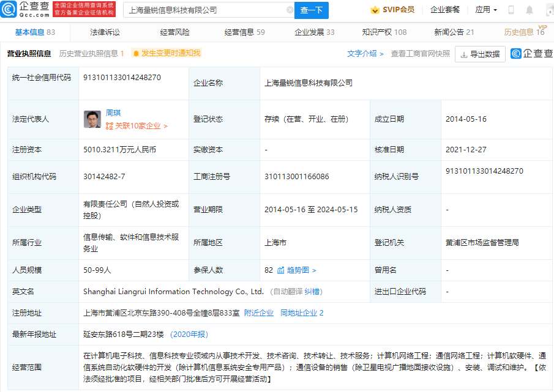Click the 同地址企业 link
The width and height of the screenshot is (554, 392).
click(x=301, y=312)
